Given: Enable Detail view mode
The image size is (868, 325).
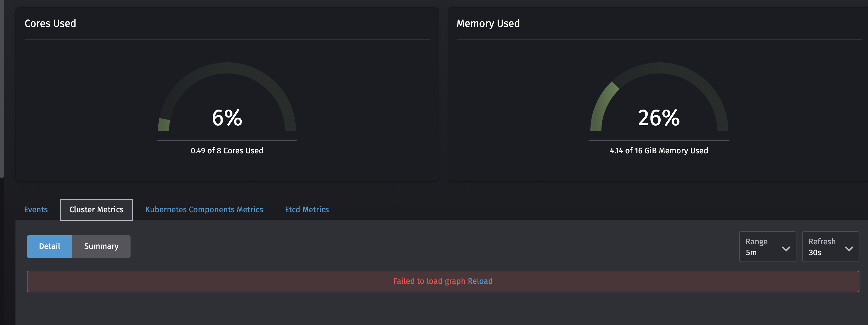Looking at the screenshot, I should point(49,246).
